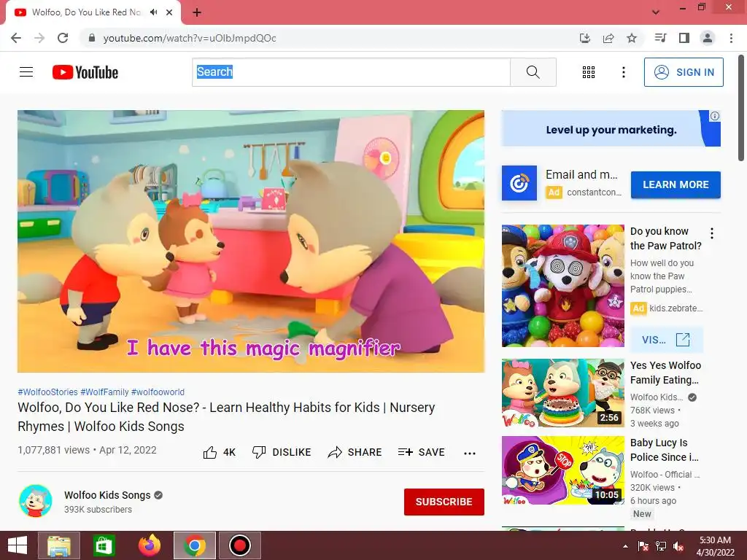Reload the page
The image size is (747, 560).
63,38
